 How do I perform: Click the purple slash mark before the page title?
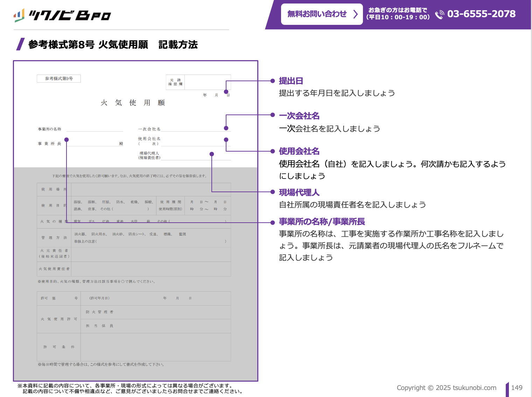tap(21, 44)
